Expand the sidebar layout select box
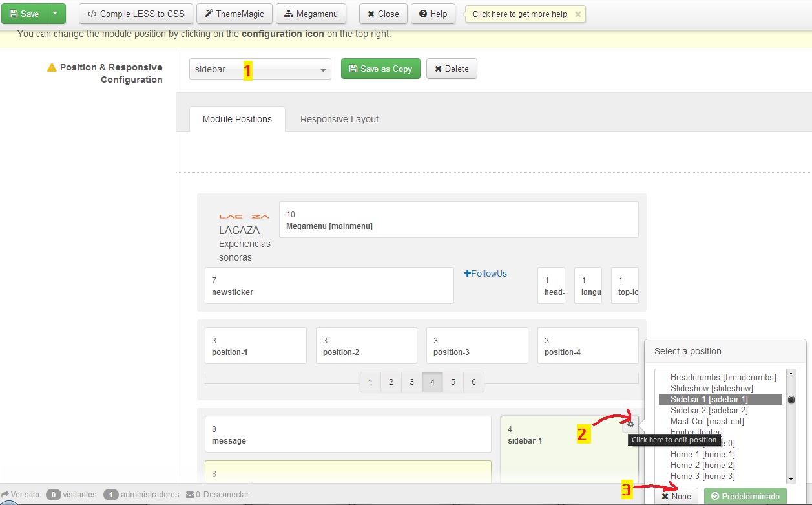Image resolution: width=812 pixels, height=505 pixels. 260,69
